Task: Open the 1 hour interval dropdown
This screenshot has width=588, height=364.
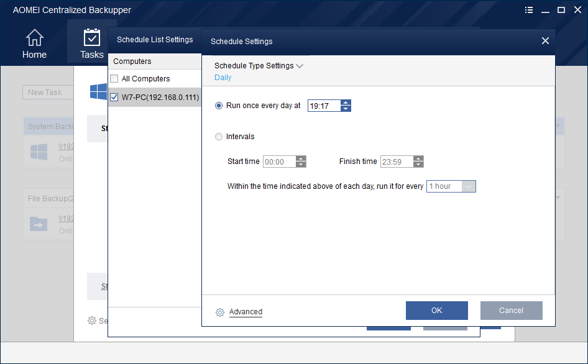Action: [x=469, y=186]
